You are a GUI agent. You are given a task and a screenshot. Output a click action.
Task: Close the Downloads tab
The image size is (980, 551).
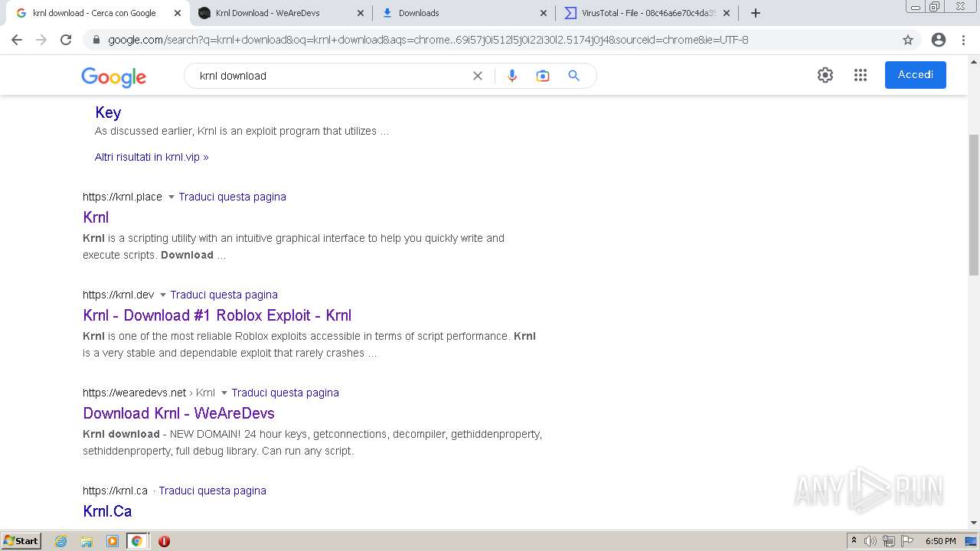pyautogui.click(x=544, y=13)
